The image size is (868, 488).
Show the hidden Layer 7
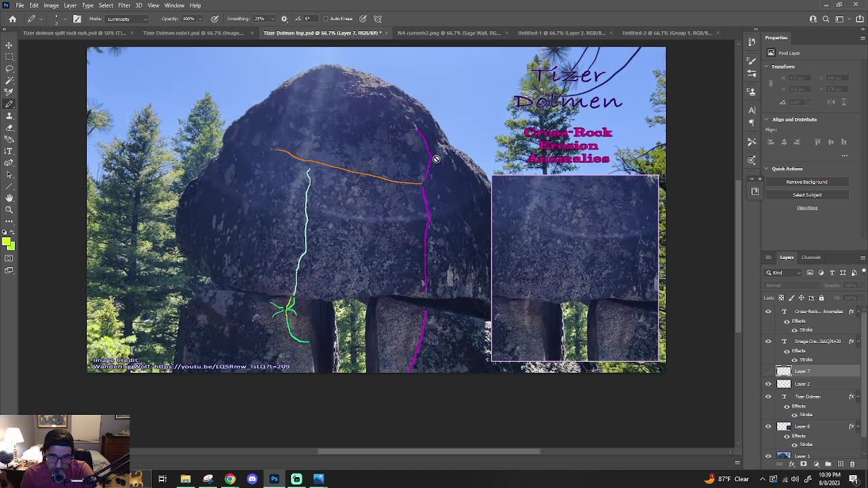768,371
